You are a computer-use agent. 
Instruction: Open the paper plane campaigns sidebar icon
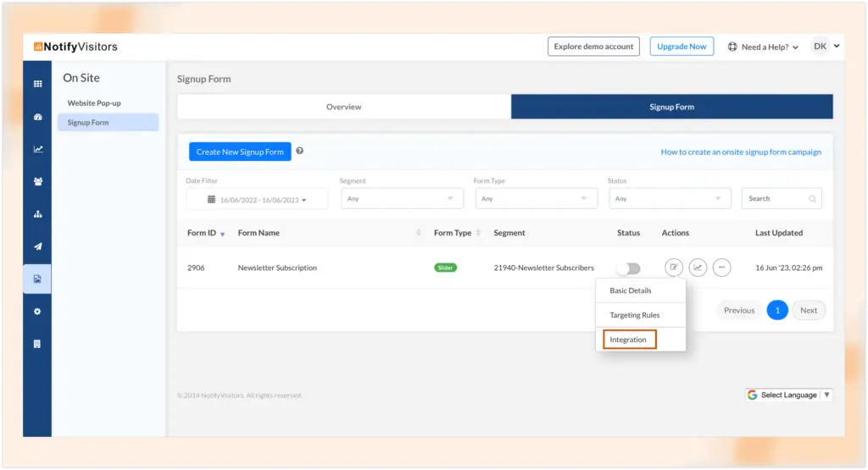coord(37,246)
